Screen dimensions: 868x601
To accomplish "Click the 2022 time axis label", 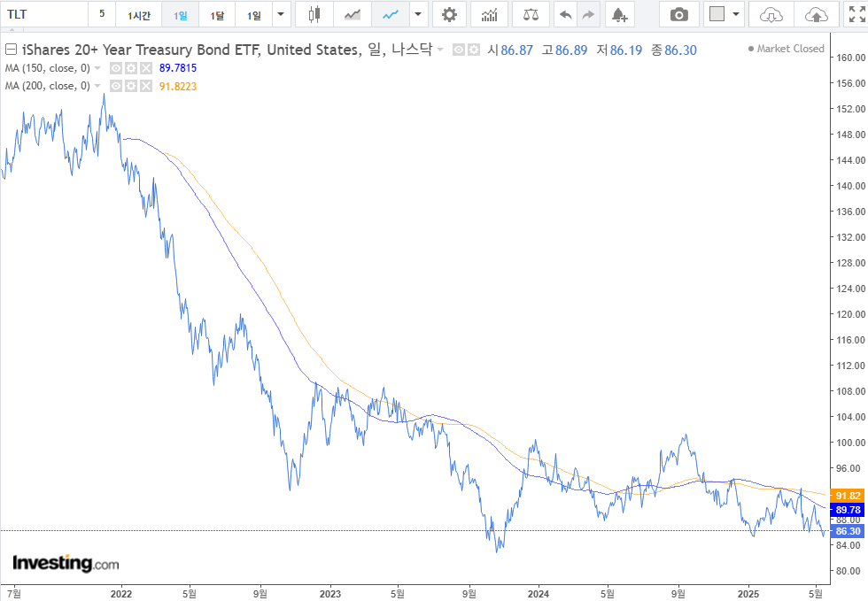I will [121, 594].
